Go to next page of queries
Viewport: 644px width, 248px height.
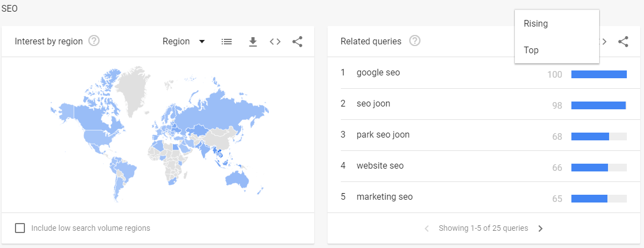pos(540,229)
